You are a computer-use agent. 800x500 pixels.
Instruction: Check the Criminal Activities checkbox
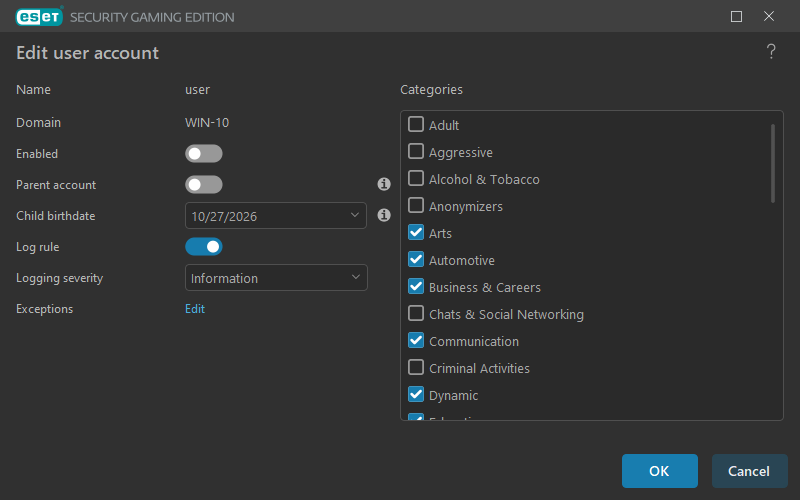(x=416, y=367)
